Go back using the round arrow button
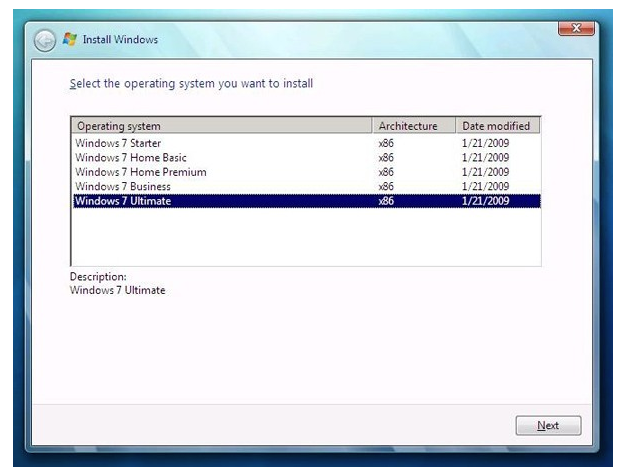Viewport: 624px width, 473px height. click(x=45, y=41)
